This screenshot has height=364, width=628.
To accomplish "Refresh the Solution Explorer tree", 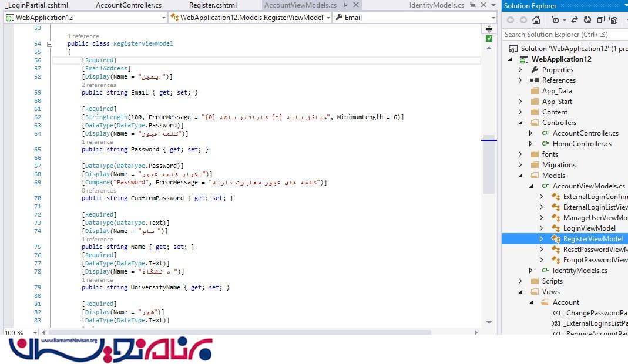I will 587,20.
